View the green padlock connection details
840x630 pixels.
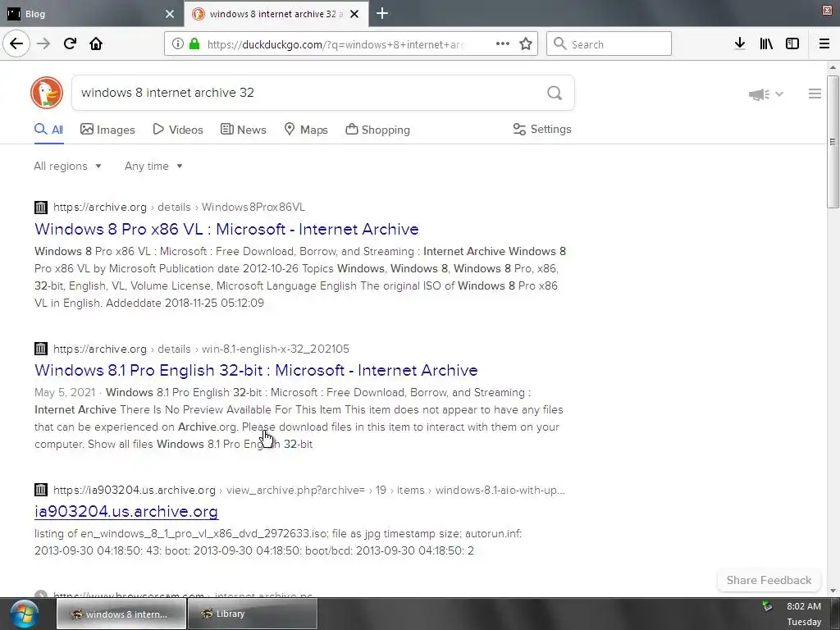click(194, 44)
